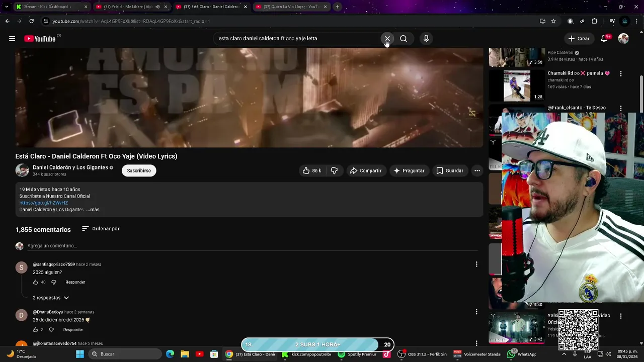644x362 pixels.
Task: Reply to DhanaBedoya's comment
Action: pyautogui.click(x=73, y=330)
